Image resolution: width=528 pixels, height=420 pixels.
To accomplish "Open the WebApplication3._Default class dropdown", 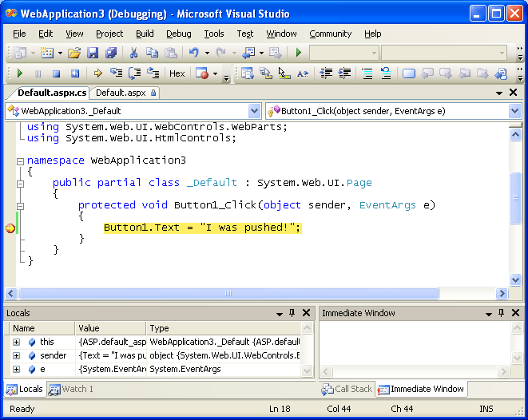I will [254, 111].
